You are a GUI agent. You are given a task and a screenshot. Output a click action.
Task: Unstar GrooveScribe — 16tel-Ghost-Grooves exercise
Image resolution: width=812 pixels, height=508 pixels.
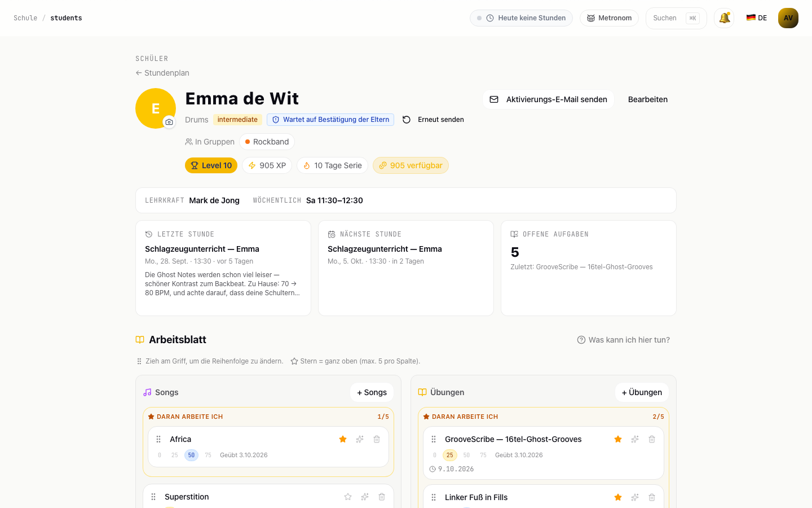(618, 439)
